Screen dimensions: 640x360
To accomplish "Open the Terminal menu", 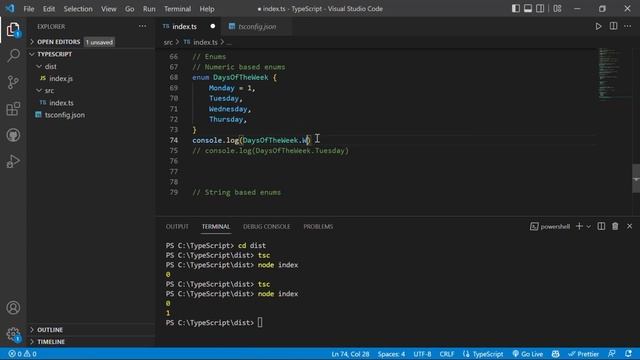I will click(178, 9).
